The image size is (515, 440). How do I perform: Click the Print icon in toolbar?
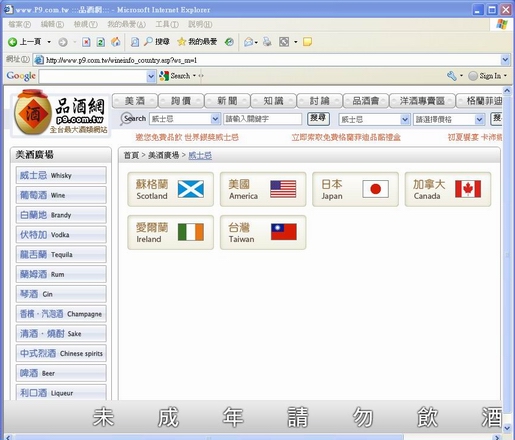coord(267,42)
